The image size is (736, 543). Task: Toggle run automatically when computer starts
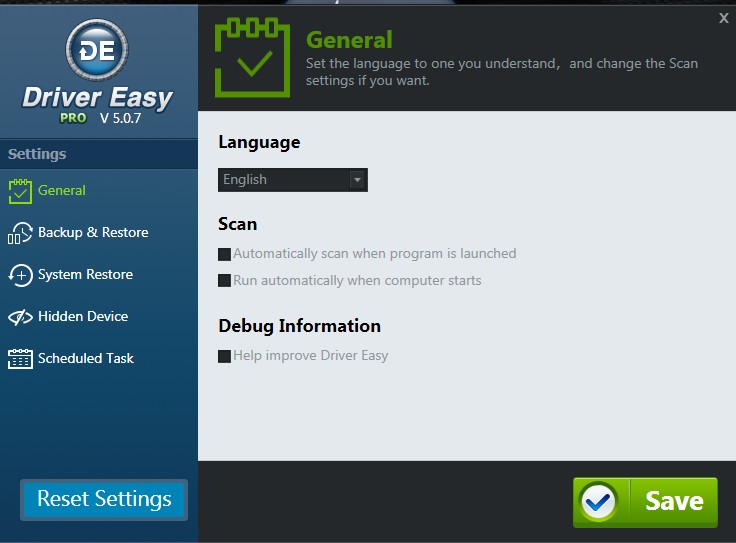click(x=224, y=281)
